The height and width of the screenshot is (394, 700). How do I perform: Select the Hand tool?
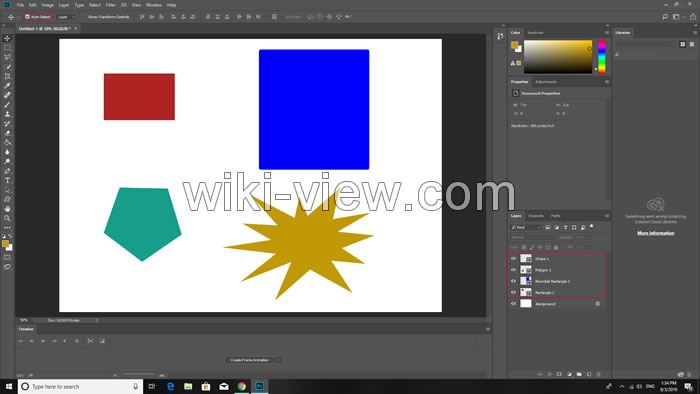[7, 209]
